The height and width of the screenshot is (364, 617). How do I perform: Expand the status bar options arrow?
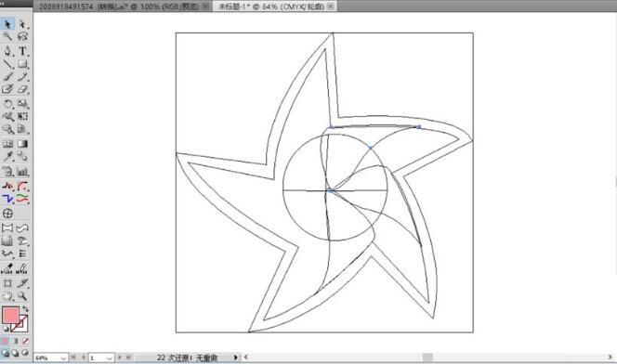click(x=236, y=357)
